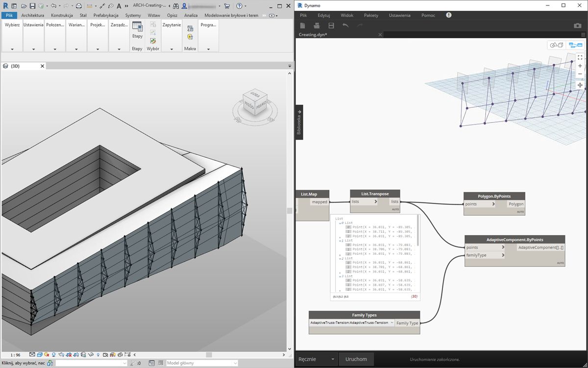Image resolution: width=588 pixels, height=368 pixels.
Task: Click Dynamo's Undo arrow
Action: click(345, 25)
